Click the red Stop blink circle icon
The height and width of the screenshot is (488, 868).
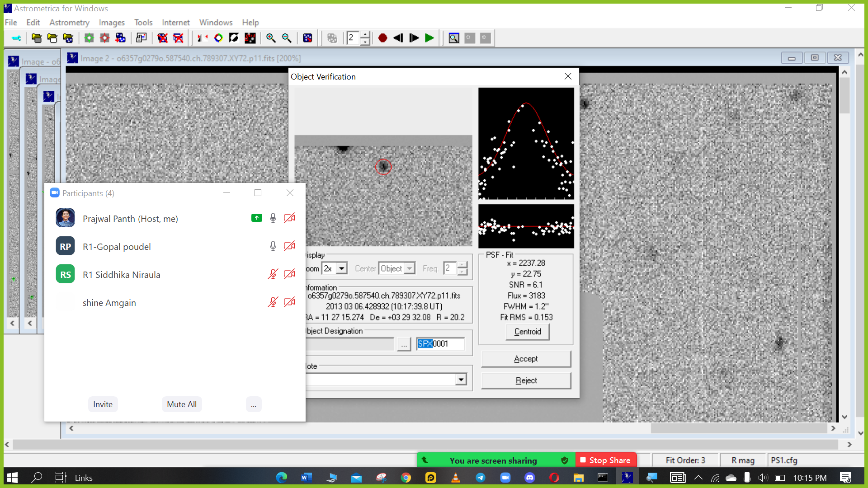pyautogui.click(x=382, y=38)
